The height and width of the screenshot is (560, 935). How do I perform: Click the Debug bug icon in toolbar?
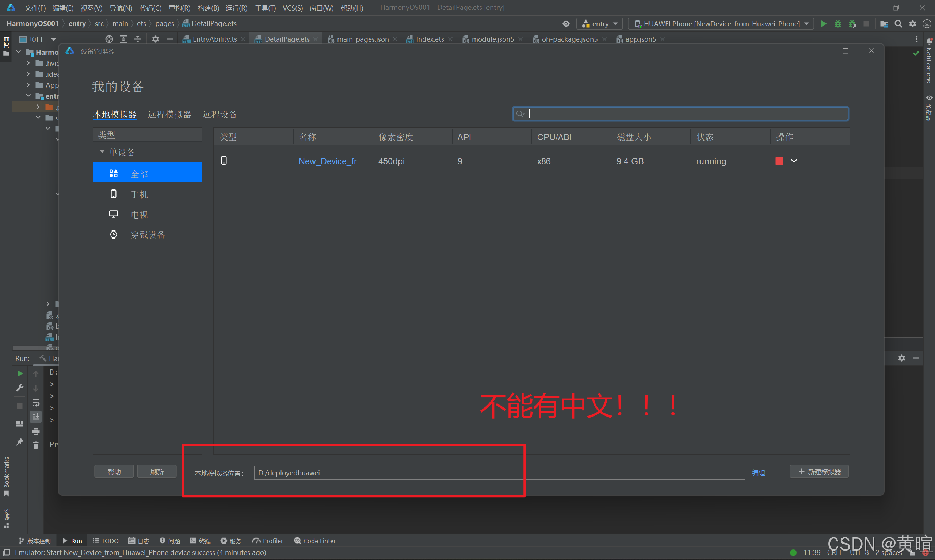tap(838, 24)
